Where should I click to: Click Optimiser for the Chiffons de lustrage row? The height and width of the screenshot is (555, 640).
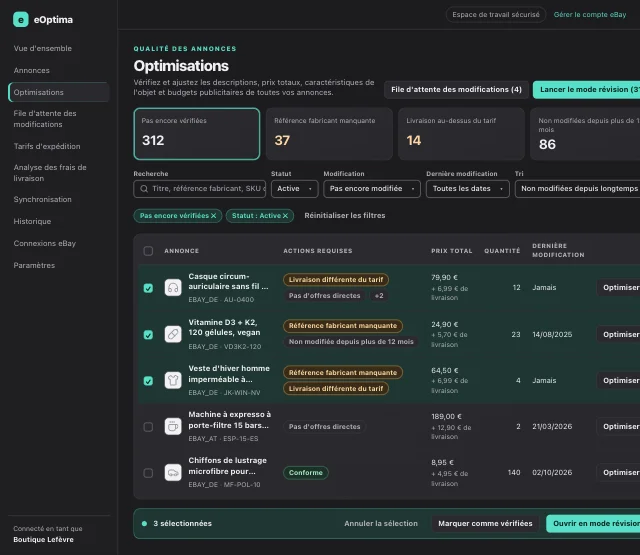click(618, 473)
